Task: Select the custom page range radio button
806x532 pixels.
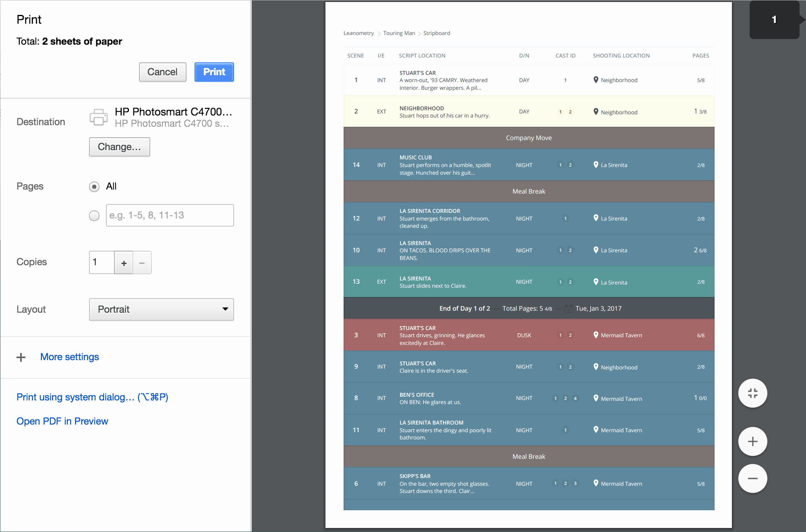Action: pos(93,215)
